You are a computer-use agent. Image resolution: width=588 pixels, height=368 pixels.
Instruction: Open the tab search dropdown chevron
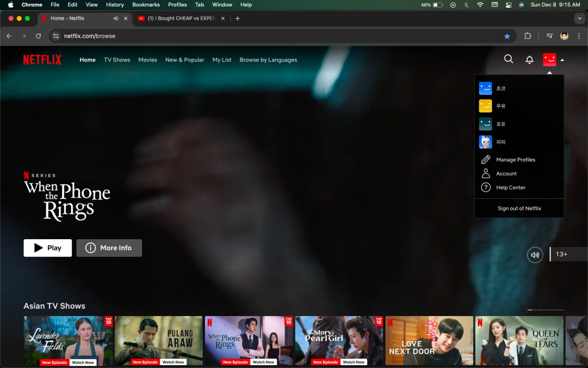pos(579,18)
